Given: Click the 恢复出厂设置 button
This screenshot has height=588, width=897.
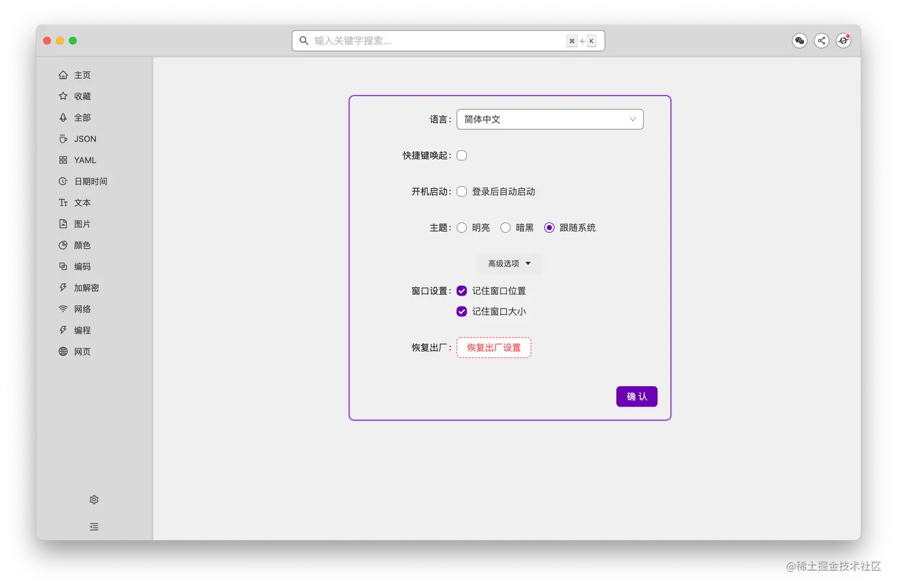Looking at the screenshot, I should pos(494,348).
